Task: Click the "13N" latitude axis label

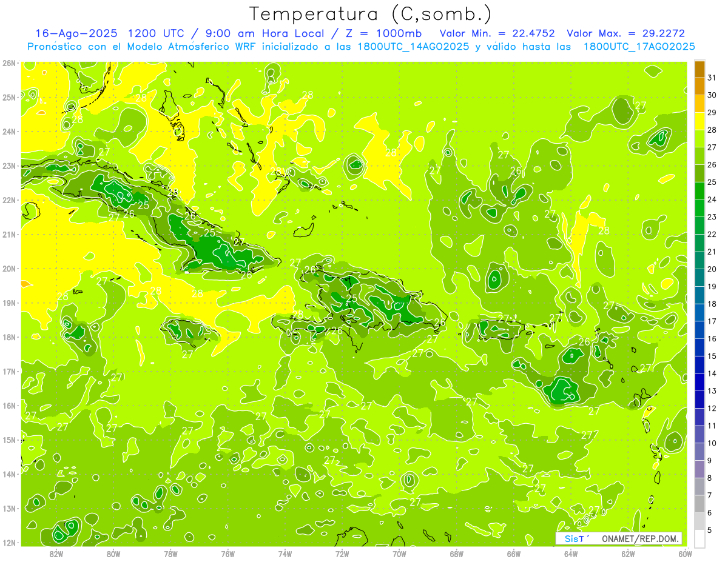Action: pos(8,508)
